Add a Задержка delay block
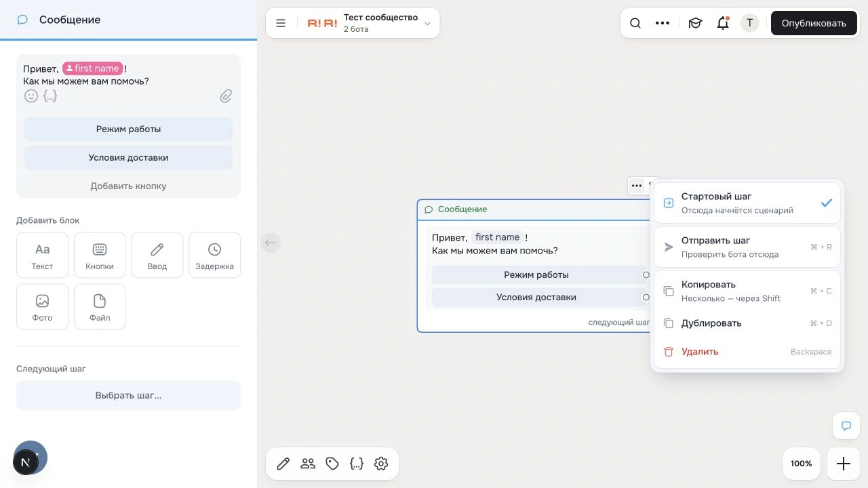This screenshot has width=868, height=488. tap(214, 255)
